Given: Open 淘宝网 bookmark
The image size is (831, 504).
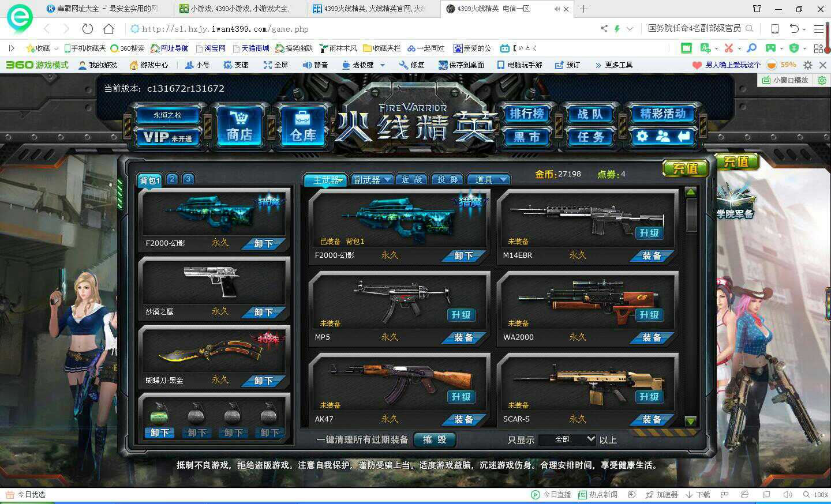Looking at the screenshot, I should 211,48.
